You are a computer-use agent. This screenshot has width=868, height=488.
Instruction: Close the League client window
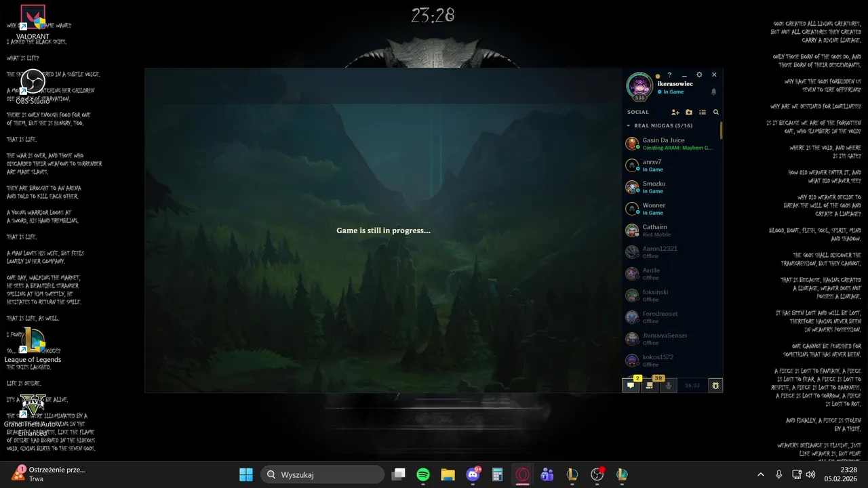(x=714, y=75)
